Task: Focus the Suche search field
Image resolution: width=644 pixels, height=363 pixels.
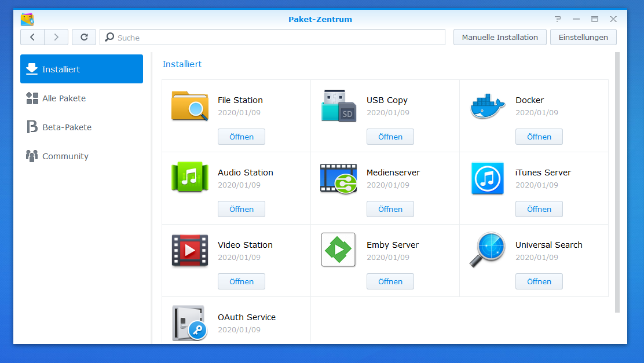Action: click(x=273, y=37)
